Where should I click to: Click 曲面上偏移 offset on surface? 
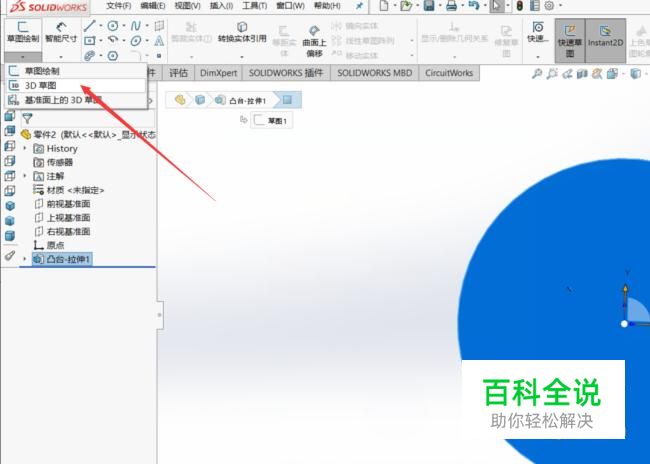(314, 41)
